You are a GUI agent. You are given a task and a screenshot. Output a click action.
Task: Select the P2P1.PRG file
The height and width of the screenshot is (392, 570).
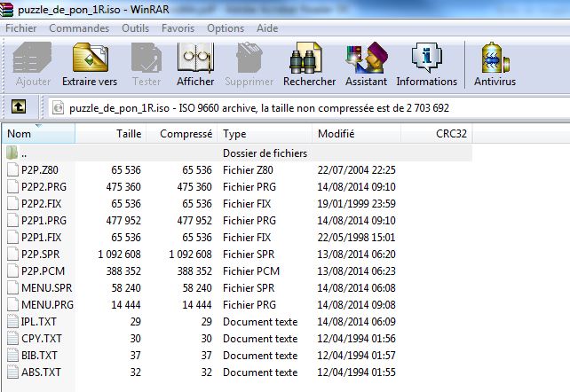pyautogui.click(x=44, y=221)
